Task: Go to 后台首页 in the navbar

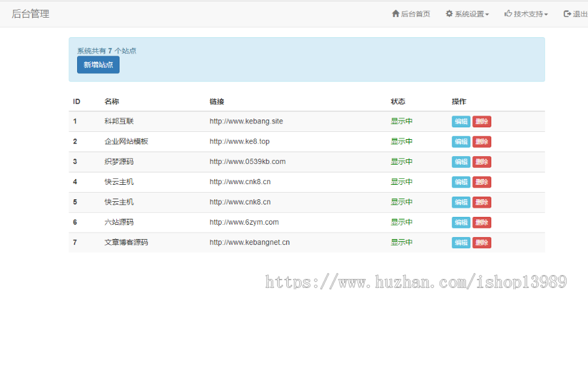Action: [411, 14]
